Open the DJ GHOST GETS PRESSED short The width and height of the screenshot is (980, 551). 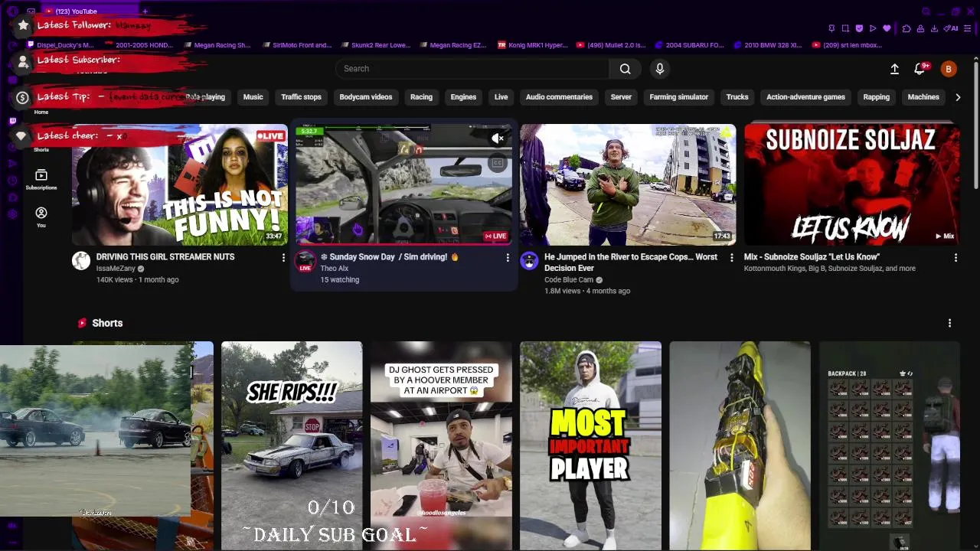coord(441,445)
